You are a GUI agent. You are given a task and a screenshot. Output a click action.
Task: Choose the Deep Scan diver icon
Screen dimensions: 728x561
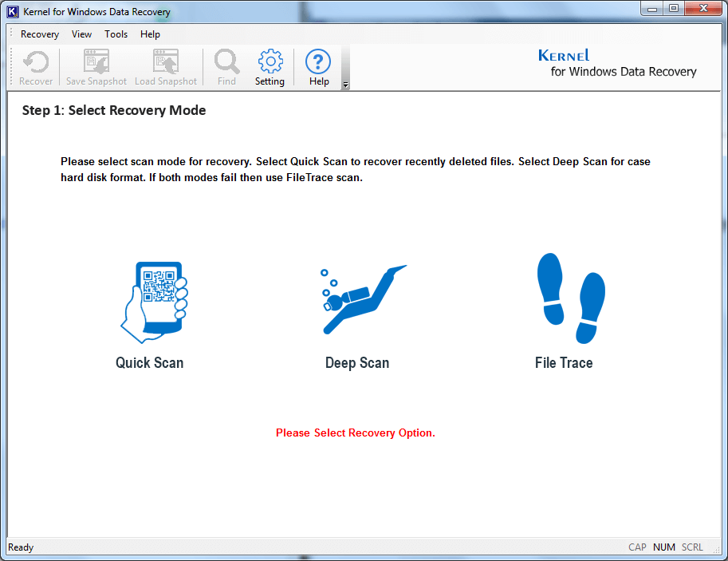point(364,299)
